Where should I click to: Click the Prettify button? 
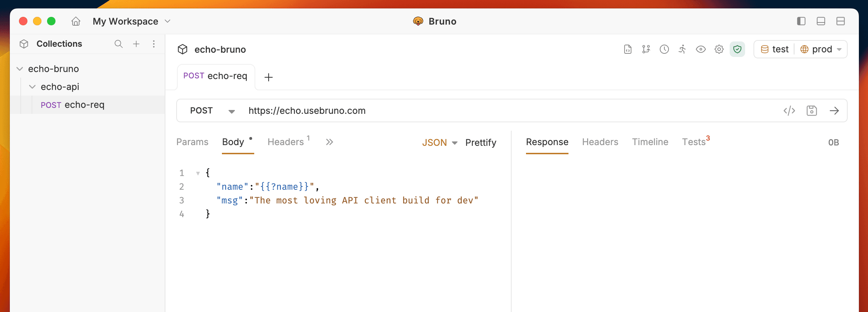[480, 142]
